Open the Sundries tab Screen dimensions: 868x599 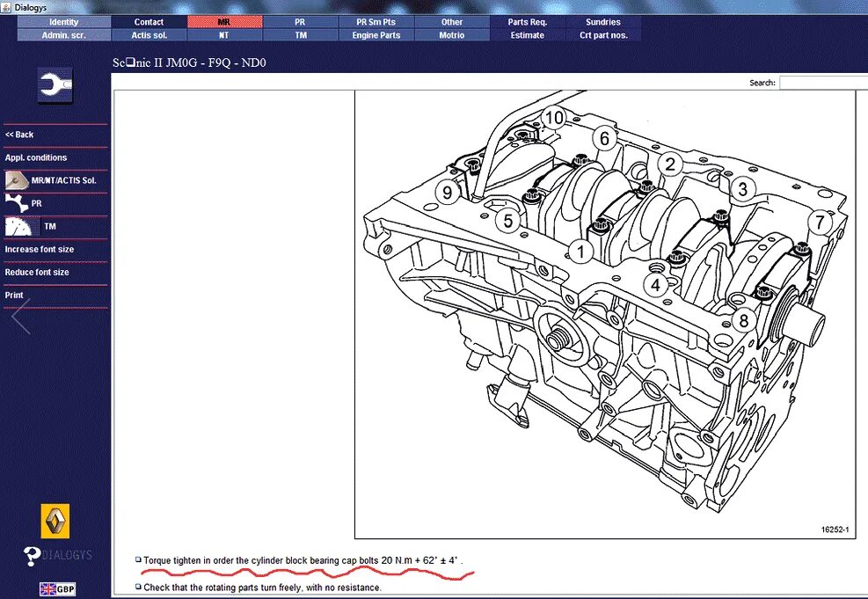[x=603, y=22]
